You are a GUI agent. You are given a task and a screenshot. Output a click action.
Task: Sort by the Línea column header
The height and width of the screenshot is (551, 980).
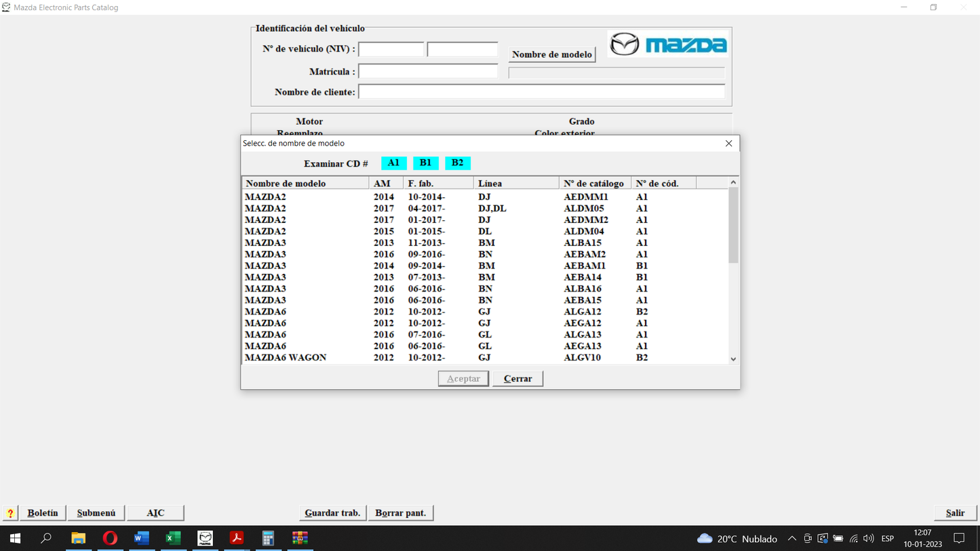point(516,183)
